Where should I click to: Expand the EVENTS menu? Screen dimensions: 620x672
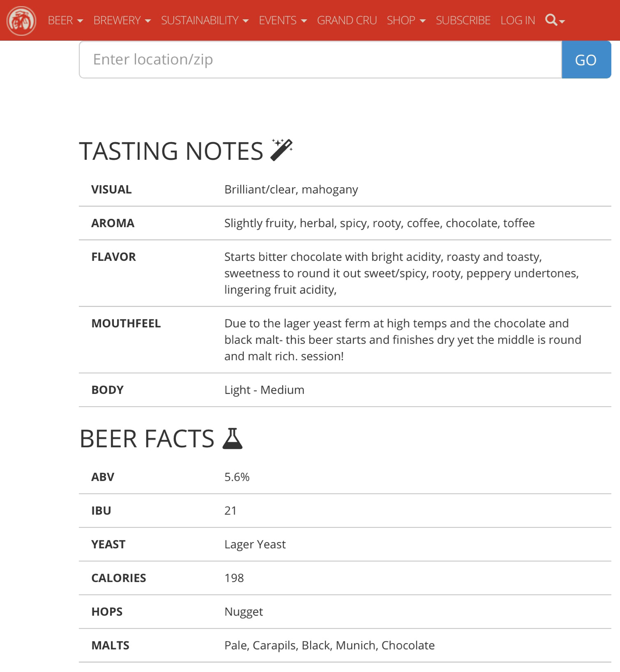pyautogui.click(x=283, y=21)
